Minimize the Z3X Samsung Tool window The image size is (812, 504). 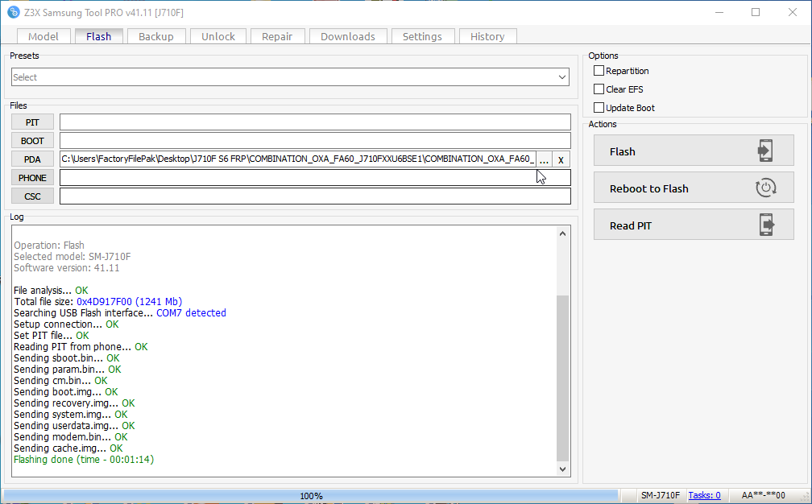point(719,12)
